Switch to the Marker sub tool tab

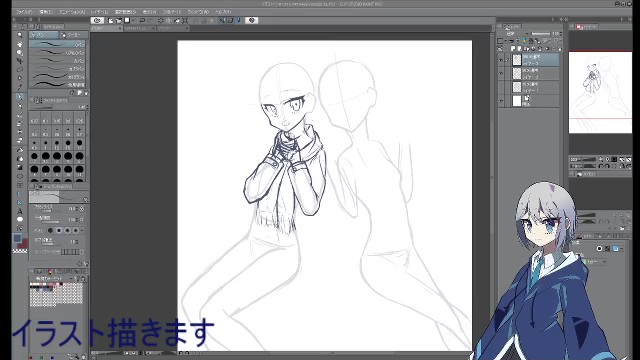73,35
